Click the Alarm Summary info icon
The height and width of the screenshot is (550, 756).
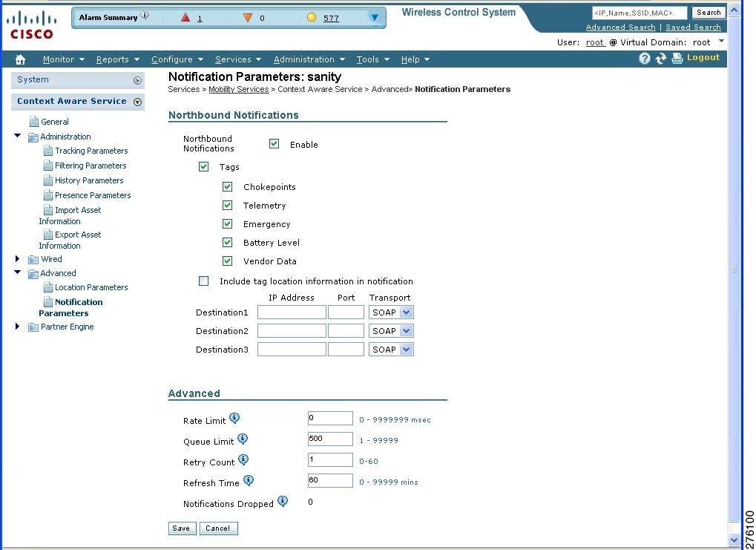pos(145,16)
